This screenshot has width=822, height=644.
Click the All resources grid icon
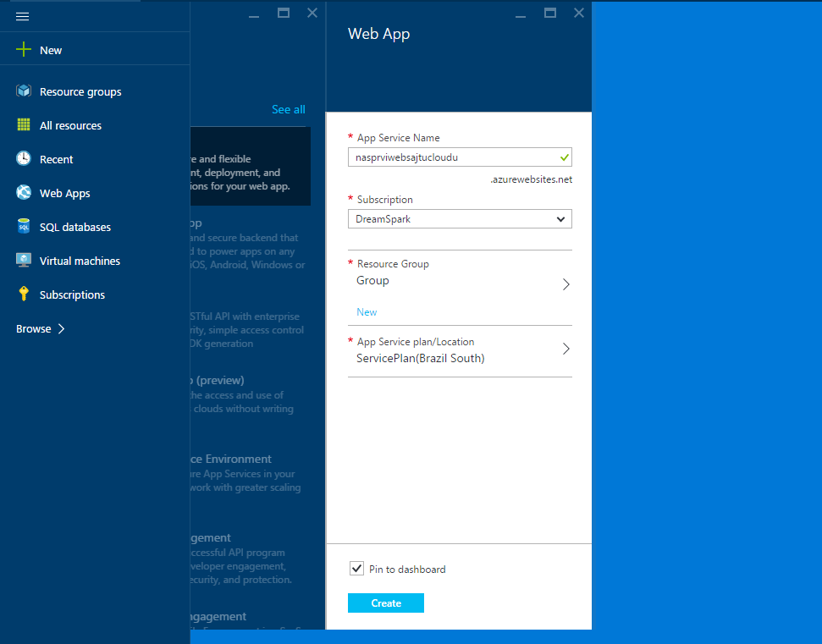[24, 124]
